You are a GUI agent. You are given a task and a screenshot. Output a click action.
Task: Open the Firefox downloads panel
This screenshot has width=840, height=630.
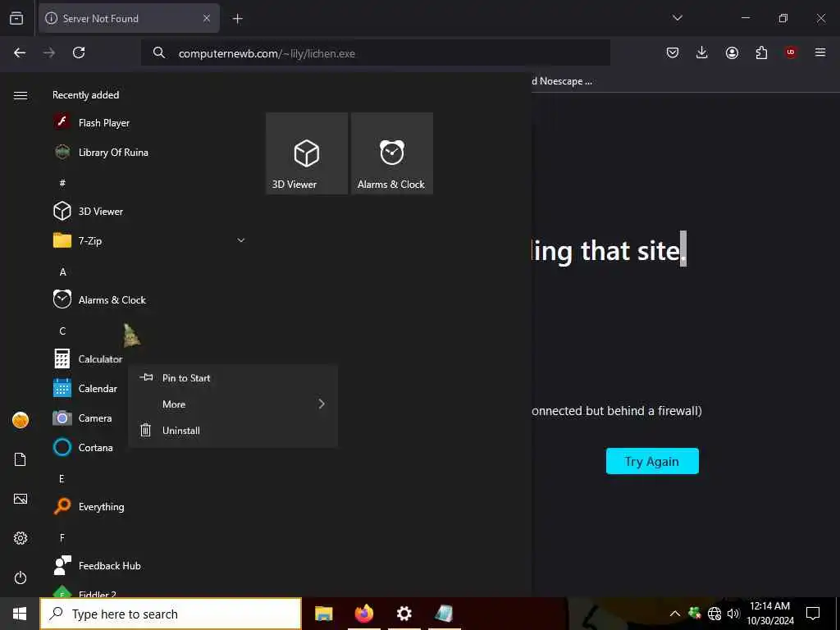click(x=702, y=52)
